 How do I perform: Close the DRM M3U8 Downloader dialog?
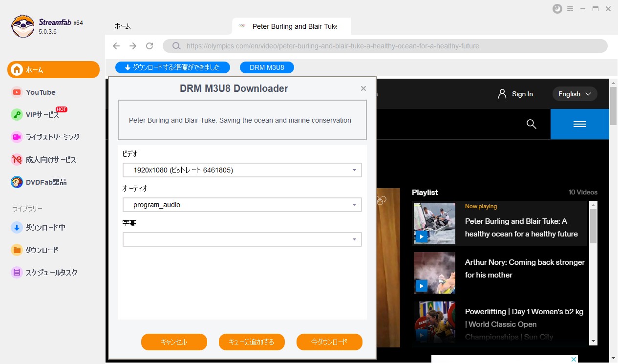click(x=363, y=88)
